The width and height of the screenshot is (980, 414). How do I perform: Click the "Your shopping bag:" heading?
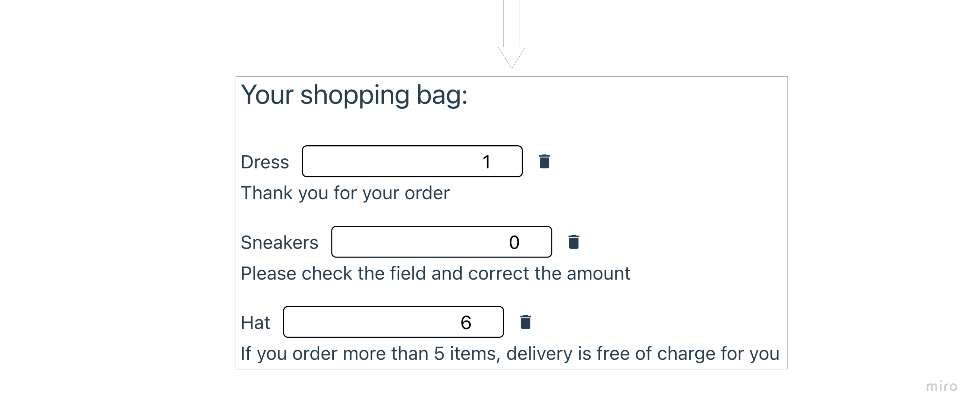pyautogui.click(x=354, y=95)
